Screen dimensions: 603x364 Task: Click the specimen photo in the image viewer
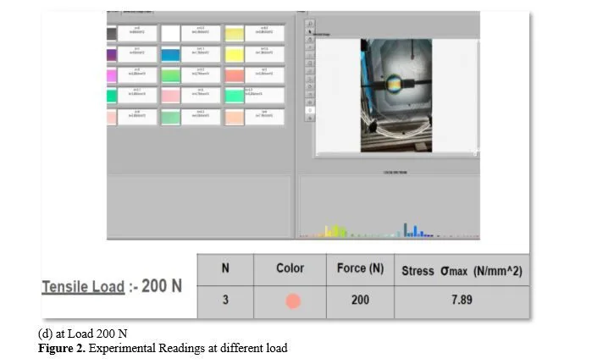[x=396, y=96]
